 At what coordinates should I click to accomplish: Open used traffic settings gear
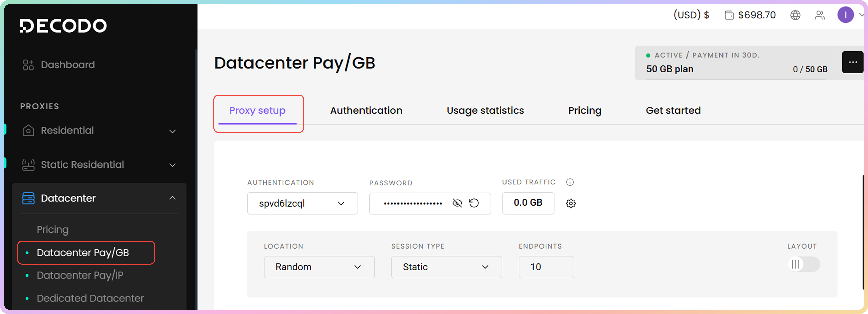(x=571, y=204)
